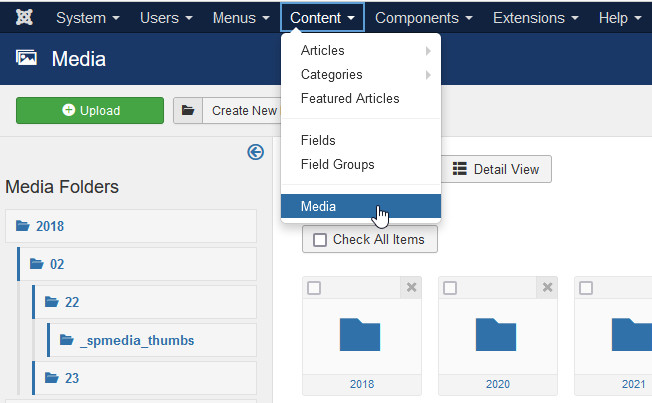Tick the checkbox on 2020 folder
Image resolution: width=652 pixels, height=403 pixels.
tap(450, 288)
